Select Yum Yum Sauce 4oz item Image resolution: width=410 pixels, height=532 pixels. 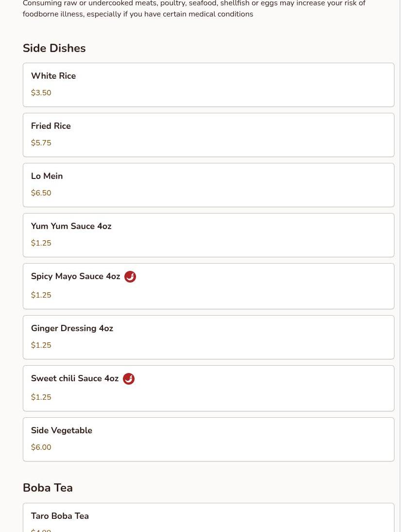(x=208, y=235)
